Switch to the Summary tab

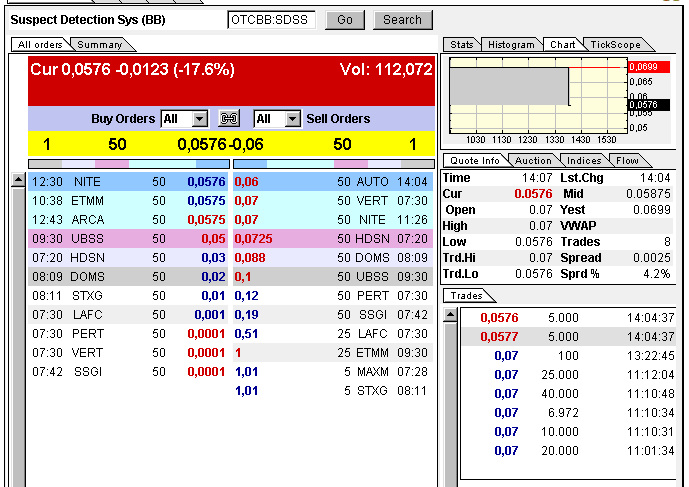point(100,45)
